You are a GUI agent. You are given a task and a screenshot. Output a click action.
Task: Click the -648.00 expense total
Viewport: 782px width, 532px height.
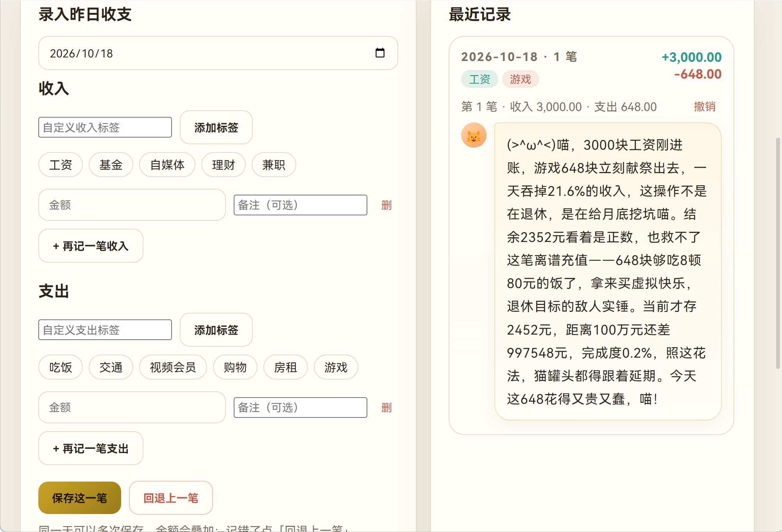[x=698, y=74]
